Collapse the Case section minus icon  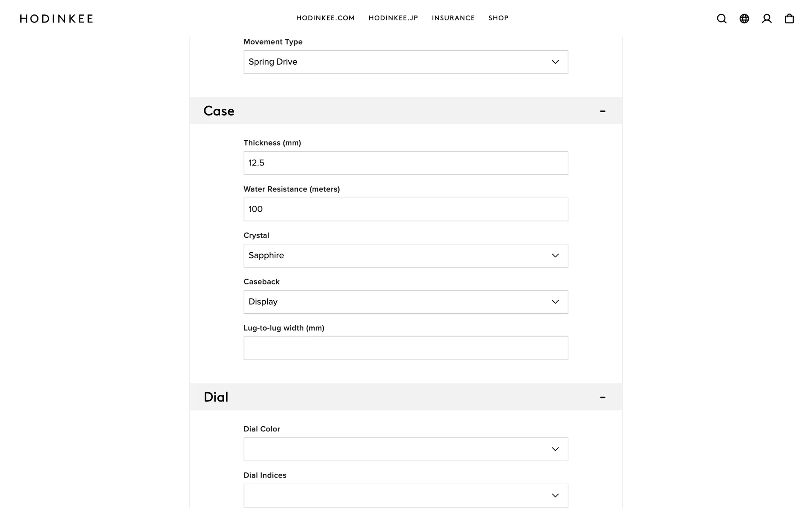[x=603, y=111]
